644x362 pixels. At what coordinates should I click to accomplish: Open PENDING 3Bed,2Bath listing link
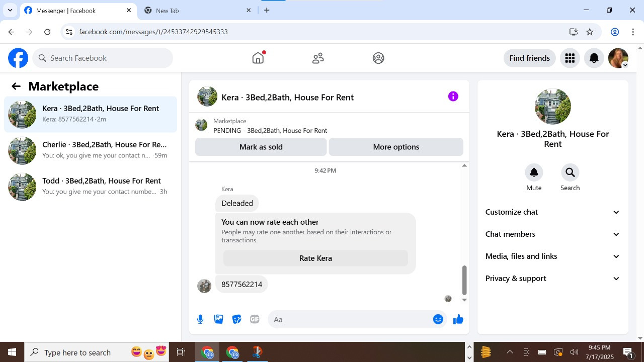[x=270, y=130]
